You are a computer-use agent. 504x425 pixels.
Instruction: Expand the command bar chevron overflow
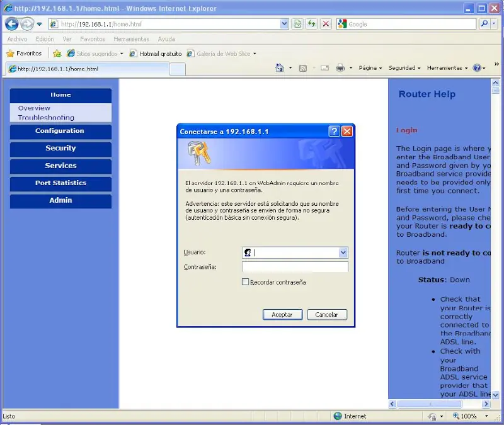496,64
